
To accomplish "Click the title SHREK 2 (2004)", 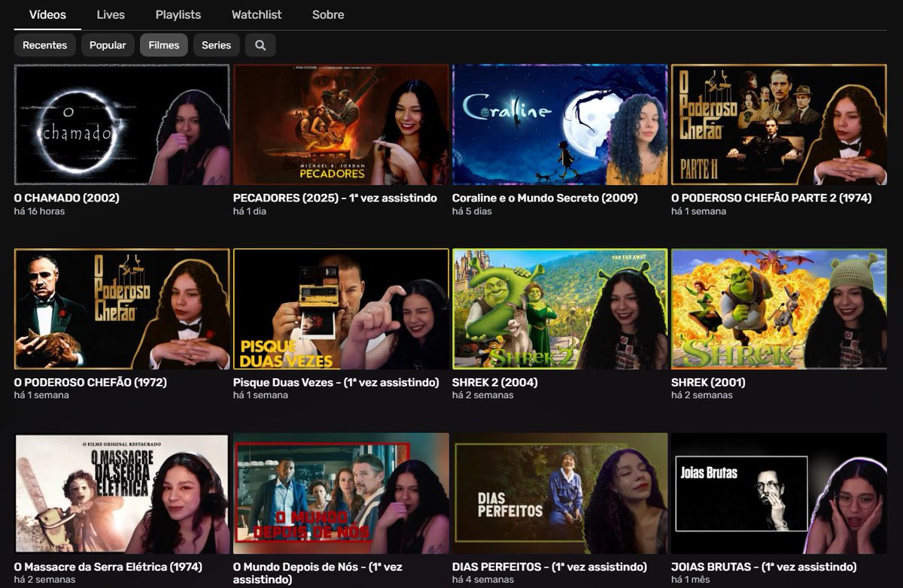I will click(495, 383).
